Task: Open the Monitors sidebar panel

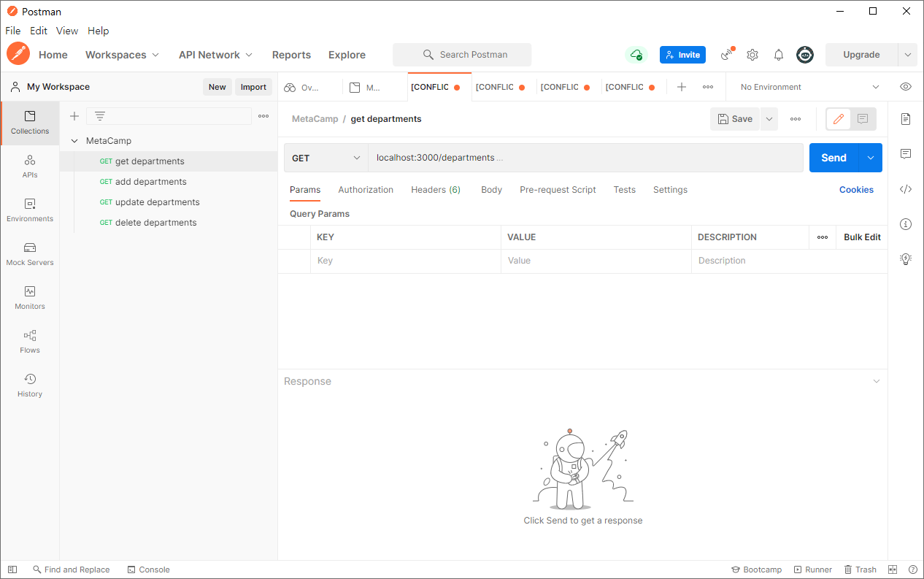Action: point(30,298)
